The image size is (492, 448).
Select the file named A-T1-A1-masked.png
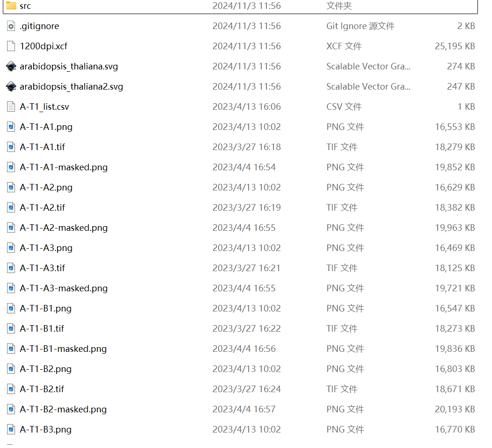[64, 167]
